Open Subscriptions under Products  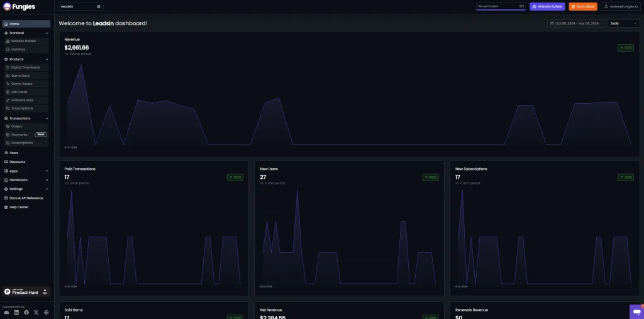[26, 108]
